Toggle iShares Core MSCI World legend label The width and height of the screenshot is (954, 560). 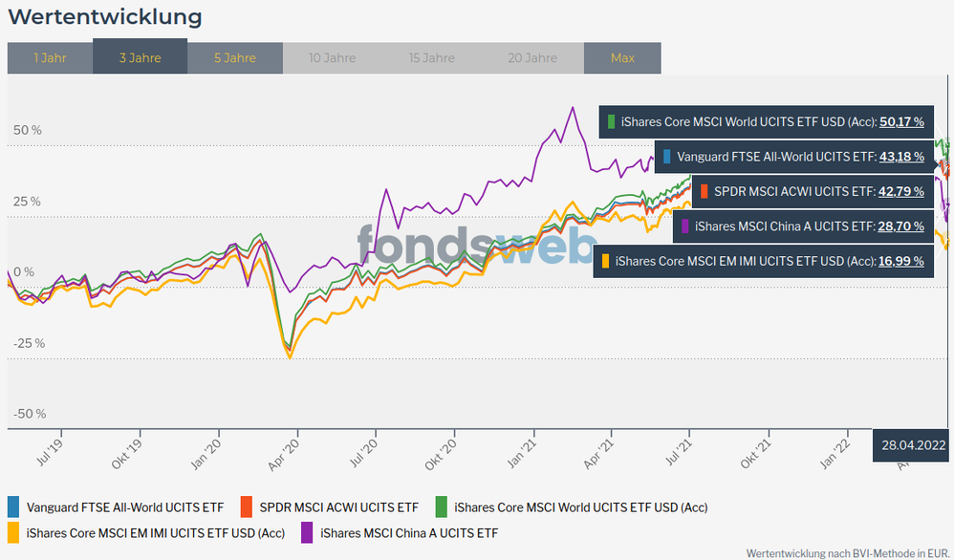click(x=580, y=507)
